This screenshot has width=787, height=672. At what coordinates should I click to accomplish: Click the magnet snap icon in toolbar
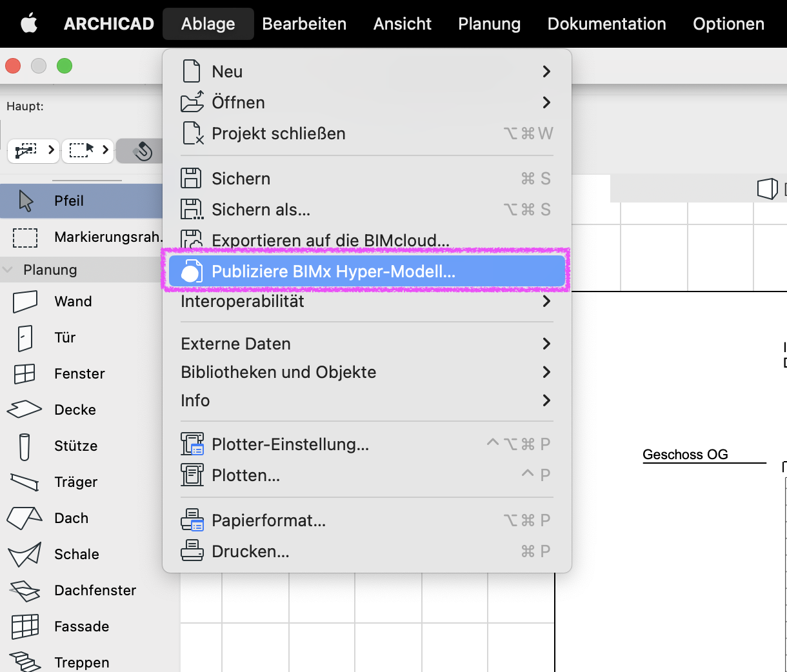pyautogui.click(x=142, y=151)
